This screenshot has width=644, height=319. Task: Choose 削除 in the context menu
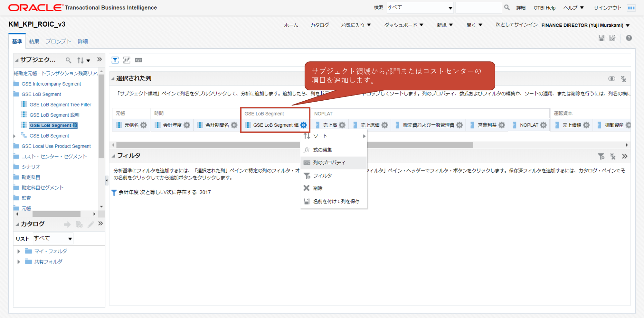(334, 188)
